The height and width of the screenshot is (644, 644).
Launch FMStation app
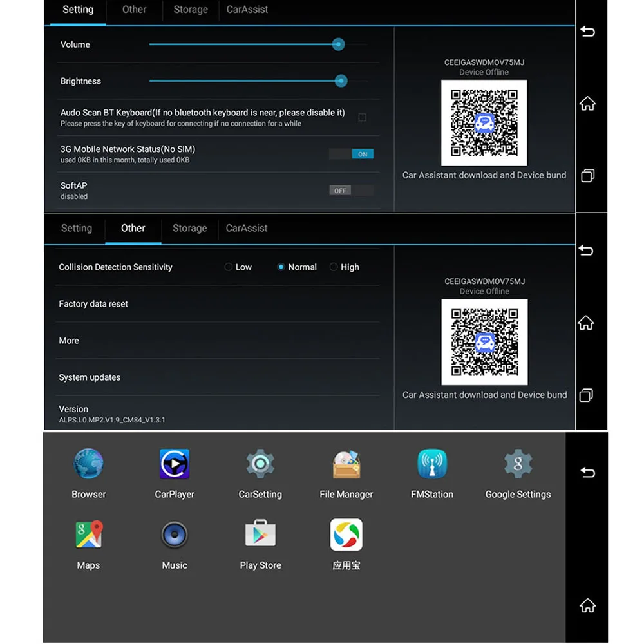[432, 473]
